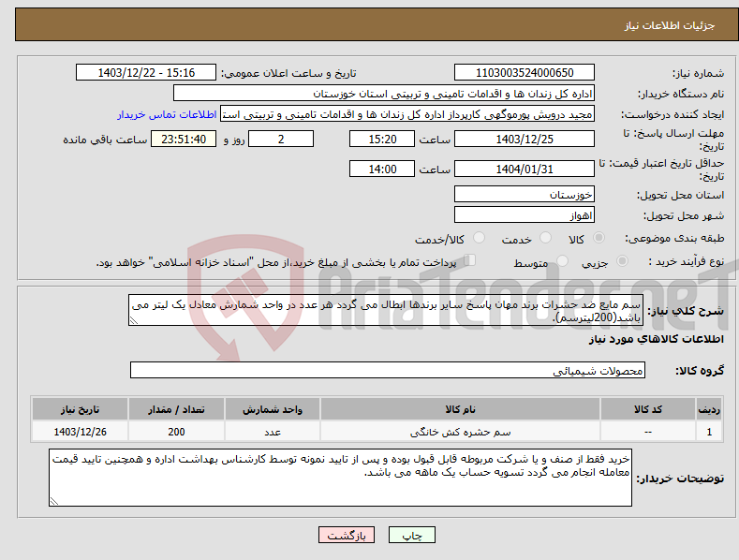This screenshot has width=739, height=560.
Task: Click the ردیف column header
Action: [709, 409]
